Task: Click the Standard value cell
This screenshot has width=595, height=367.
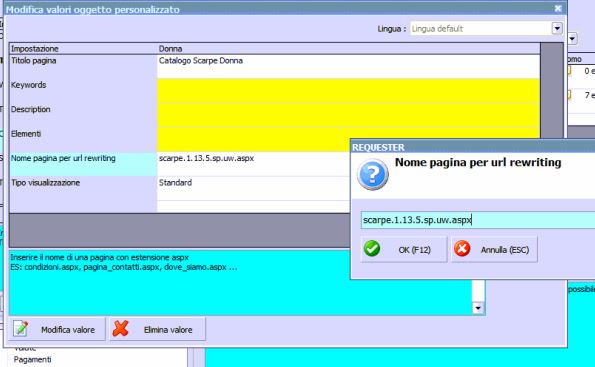Action: 253,188
